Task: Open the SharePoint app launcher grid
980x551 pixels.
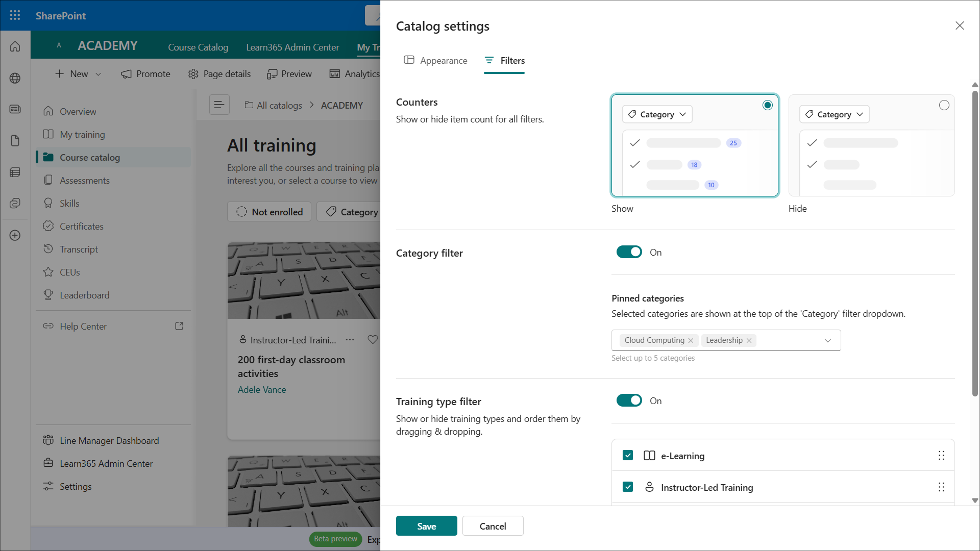Action: coord(15,15)
